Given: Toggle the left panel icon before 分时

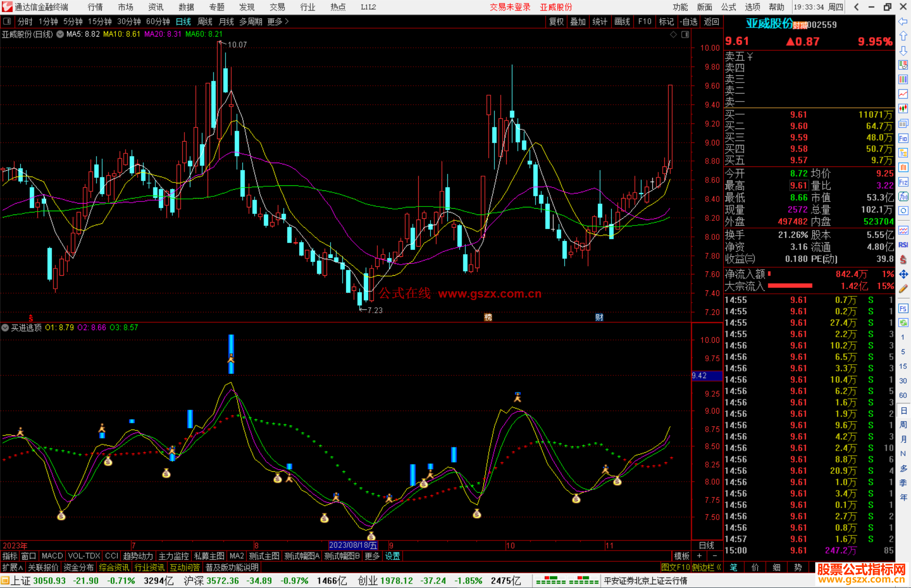Looking at the screenshot, I should pos(7,21).
